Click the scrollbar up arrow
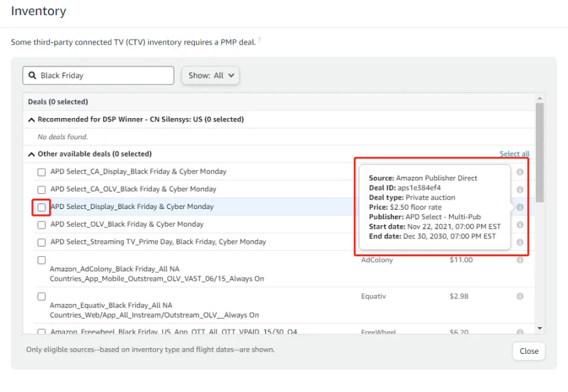 click(540, 98)
